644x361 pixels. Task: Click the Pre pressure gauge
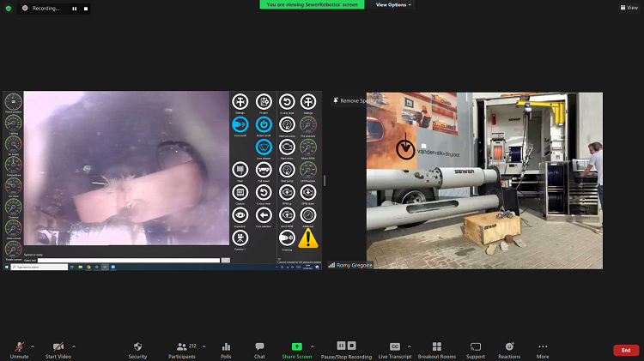click(x=308, y=123)
